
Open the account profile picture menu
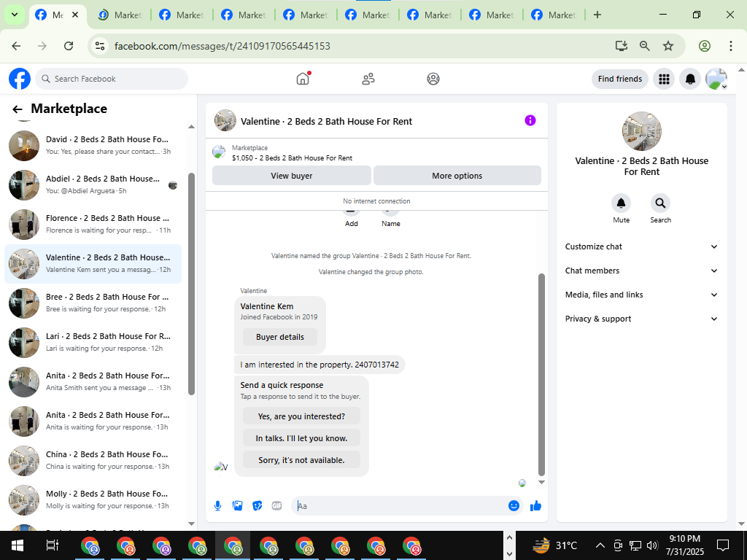click(716, 79)
